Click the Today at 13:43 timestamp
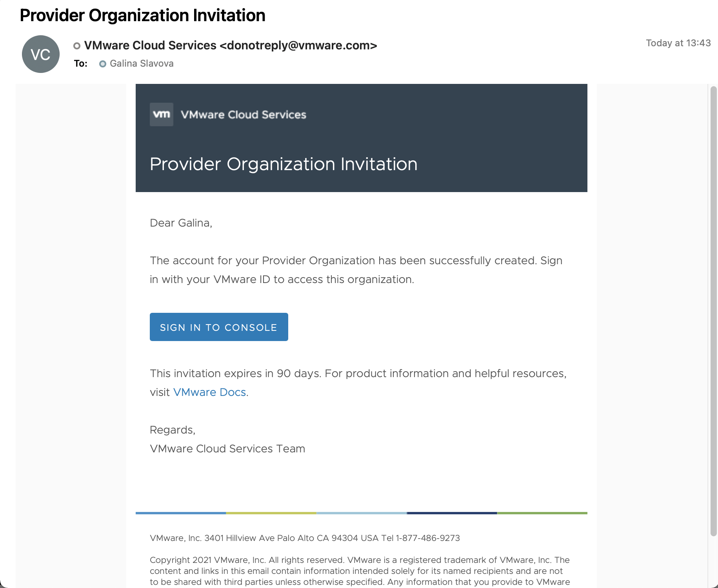The width and height of the screenshot is (718, 588). point(678,43)
